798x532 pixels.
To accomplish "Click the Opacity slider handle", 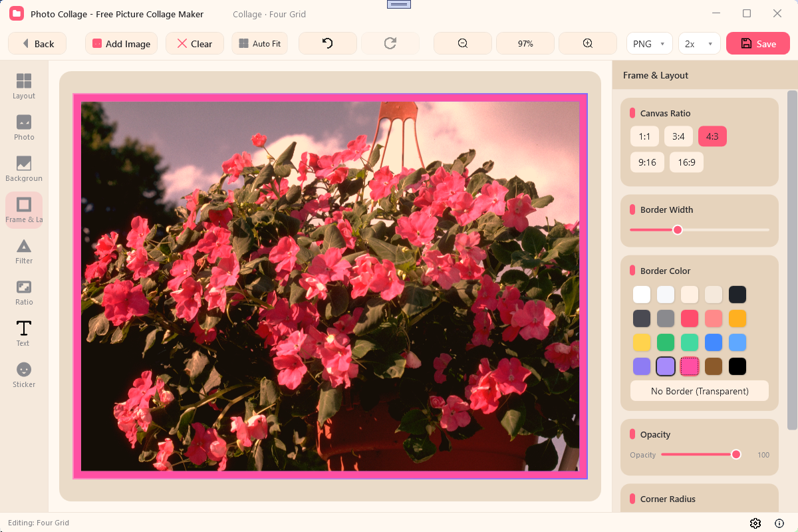I will (x=736, y=454).
